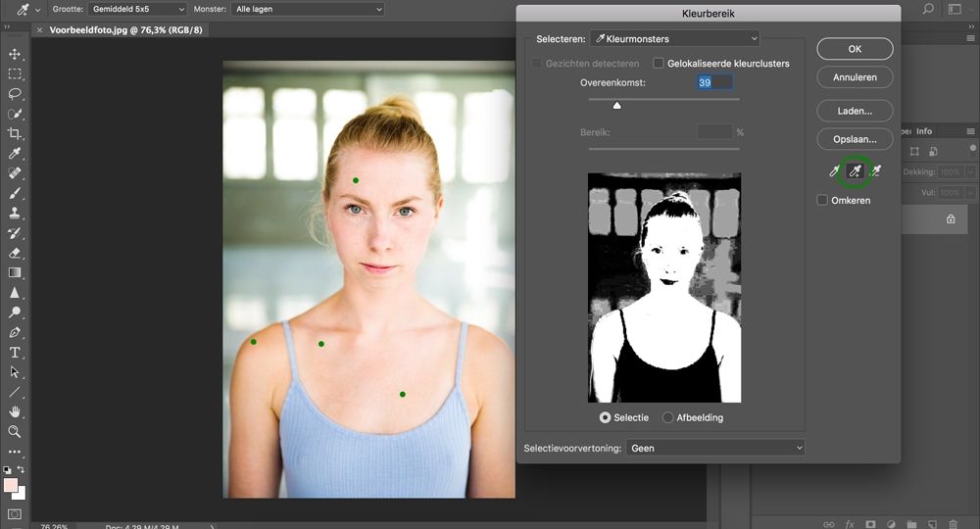Viewport: 980px width, 529px height.
Task: Click the search magnifier icon
Action: 928,9
